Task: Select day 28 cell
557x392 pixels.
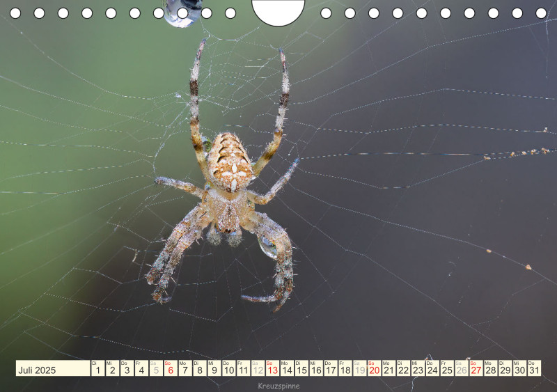Action: coord(491,368)
